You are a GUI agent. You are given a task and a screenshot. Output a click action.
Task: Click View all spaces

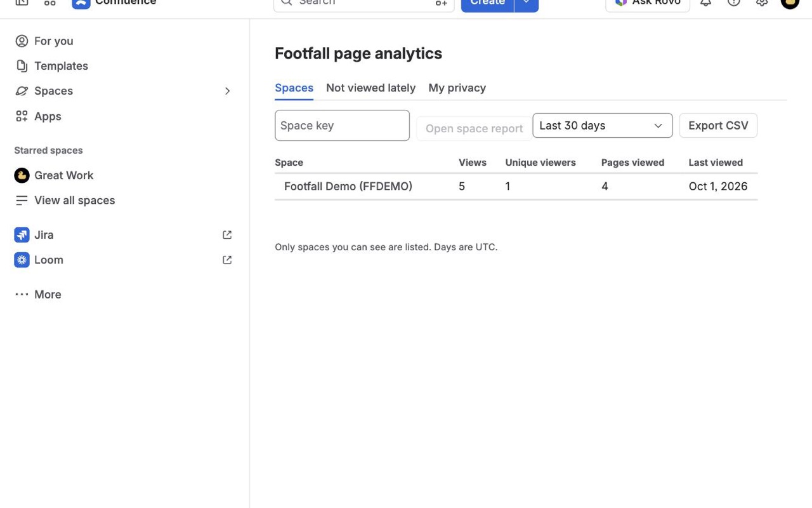pos(124,200)
